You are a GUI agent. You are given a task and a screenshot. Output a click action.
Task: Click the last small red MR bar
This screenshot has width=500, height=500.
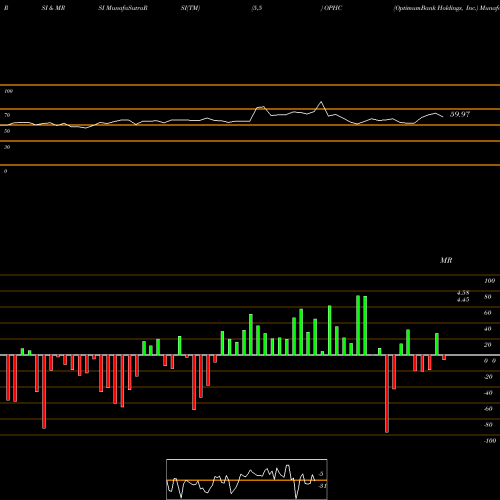click(444, 357)
